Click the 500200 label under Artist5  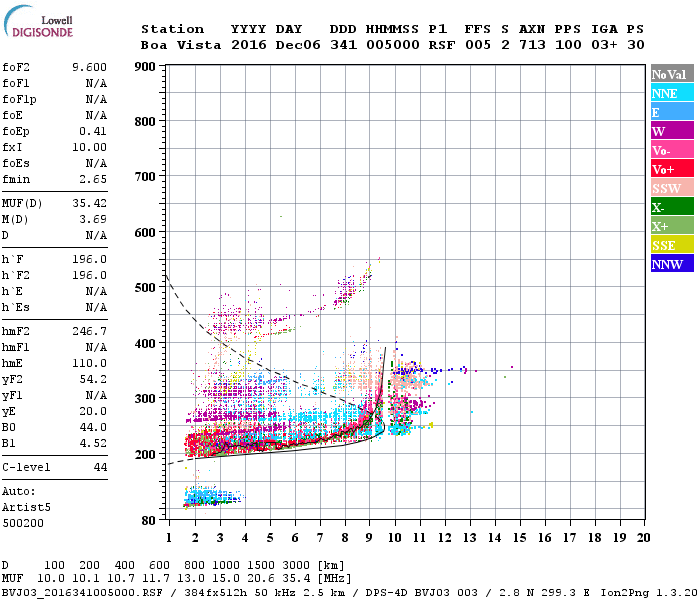tap(23, 523)
